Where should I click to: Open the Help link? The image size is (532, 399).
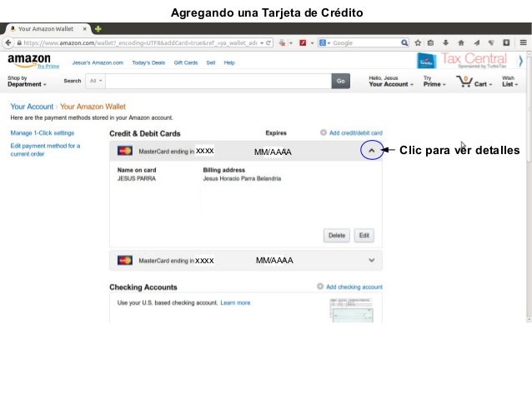point(229,62)
